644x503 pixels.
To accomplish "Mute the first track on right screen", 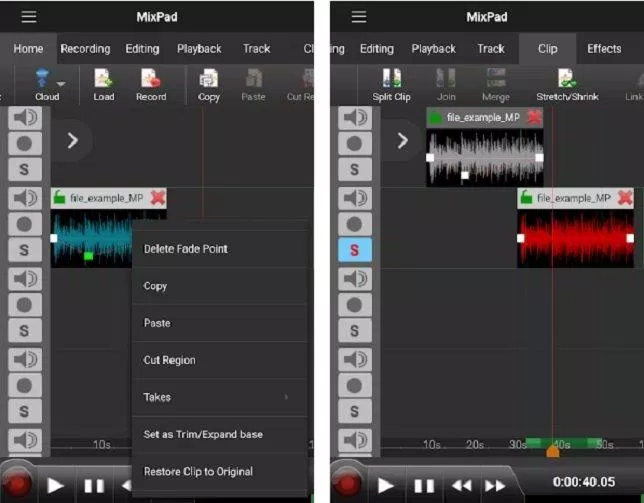I will pyautogui.click(x=354, y=118).
